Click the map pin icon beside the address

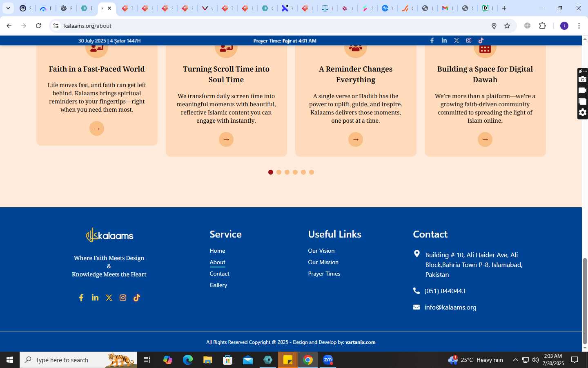416,254
